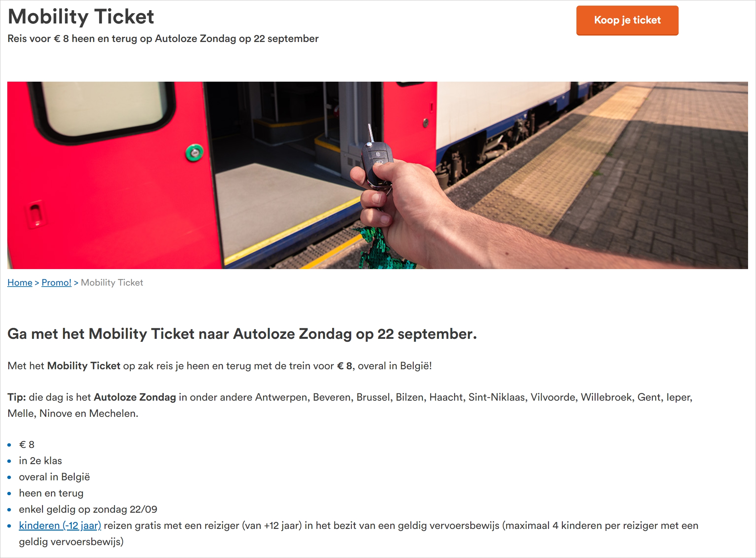Click the overal in België bullet item
The height and width of the screenshot is (558, 756).
pos(55,477)
